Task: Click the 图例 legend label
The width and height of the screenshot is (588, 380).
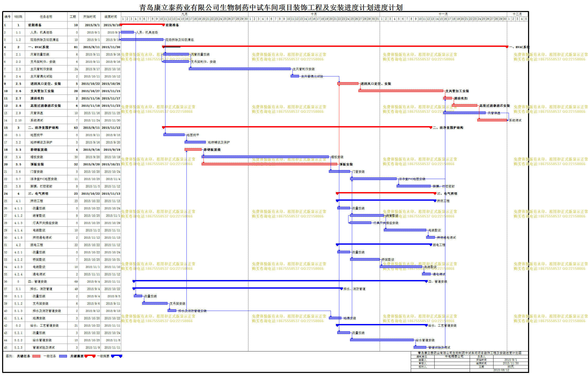Action: pos(10,356)
